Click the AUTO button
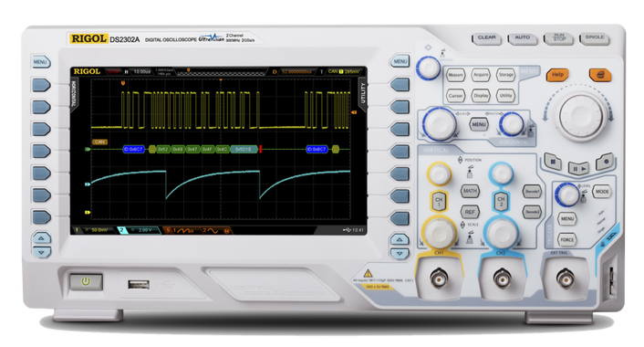The height and width of the screenshot is (347, 644). 522,38
